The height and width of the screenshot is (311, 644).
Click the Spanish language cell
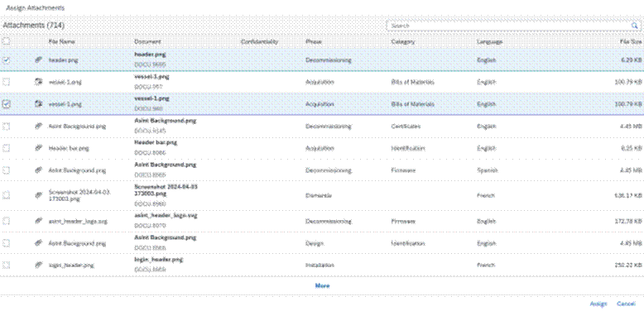pos(488,170)
